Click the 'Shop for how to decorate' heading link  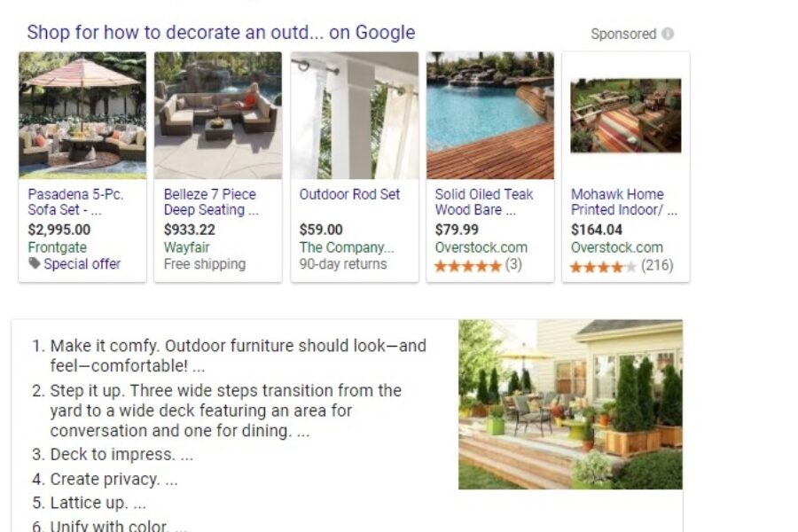(x=221, y=32)
